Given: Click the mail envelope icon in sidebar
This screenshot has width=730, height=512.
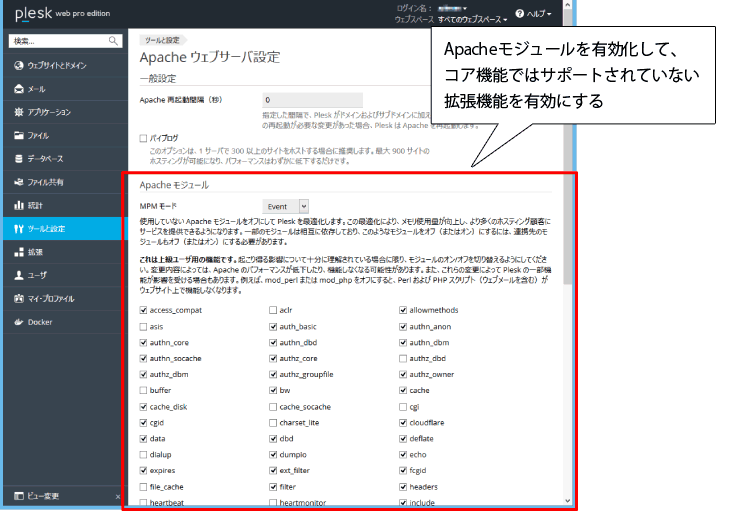Looking at the screenshot, I should 19,88.
